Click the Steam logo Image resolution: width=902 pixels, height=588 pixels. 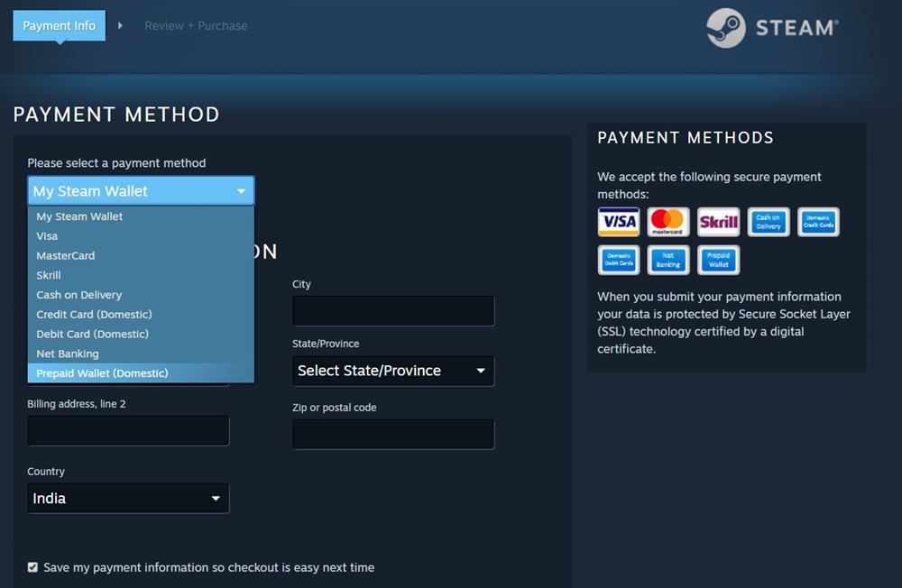coord(772,28)
